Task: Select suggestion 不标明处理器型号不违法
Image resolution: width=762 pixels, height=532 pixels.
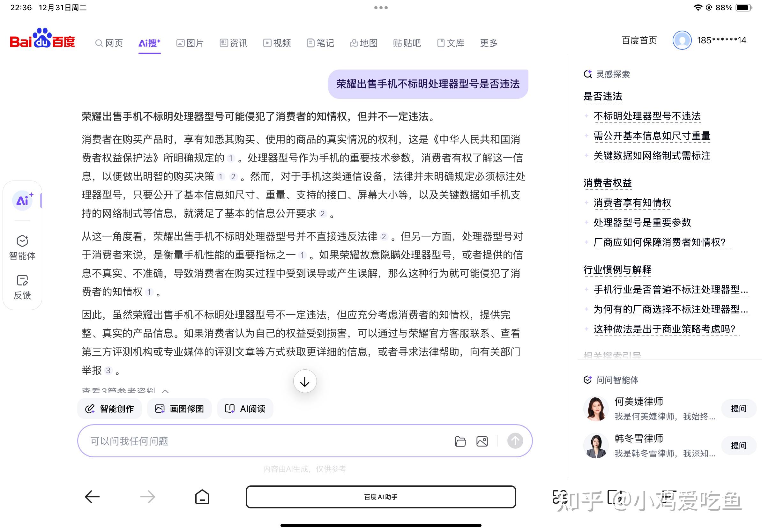Action: 647,116
